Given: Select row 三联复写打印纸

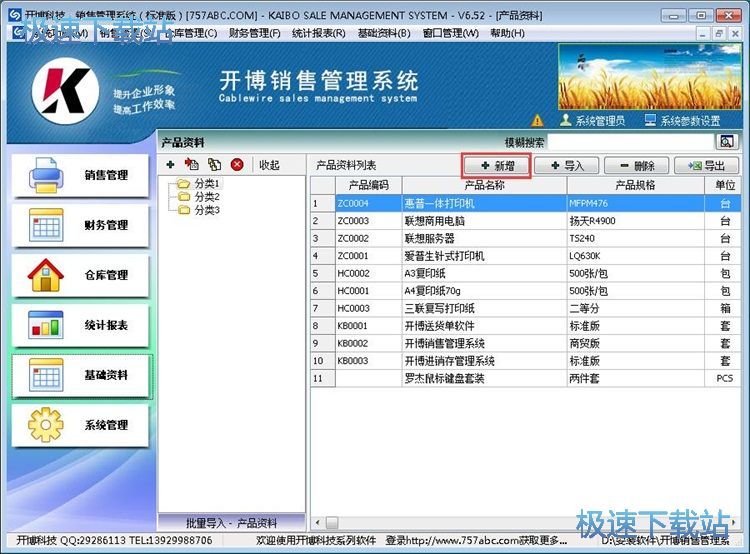Looking at the screenshot, I should pos(526,308).
